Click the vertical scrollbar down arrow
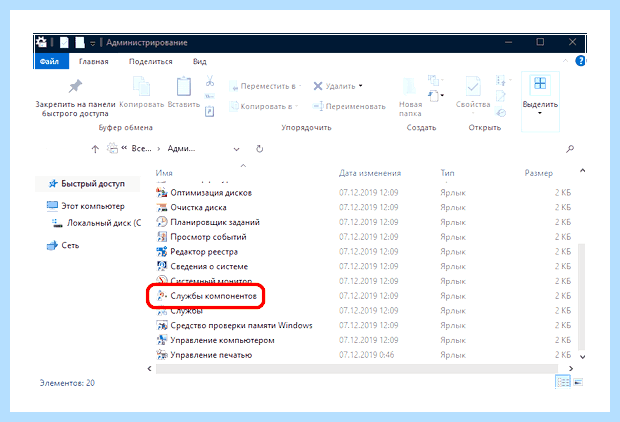Screen dimensions: 620x422 (582, 356)
